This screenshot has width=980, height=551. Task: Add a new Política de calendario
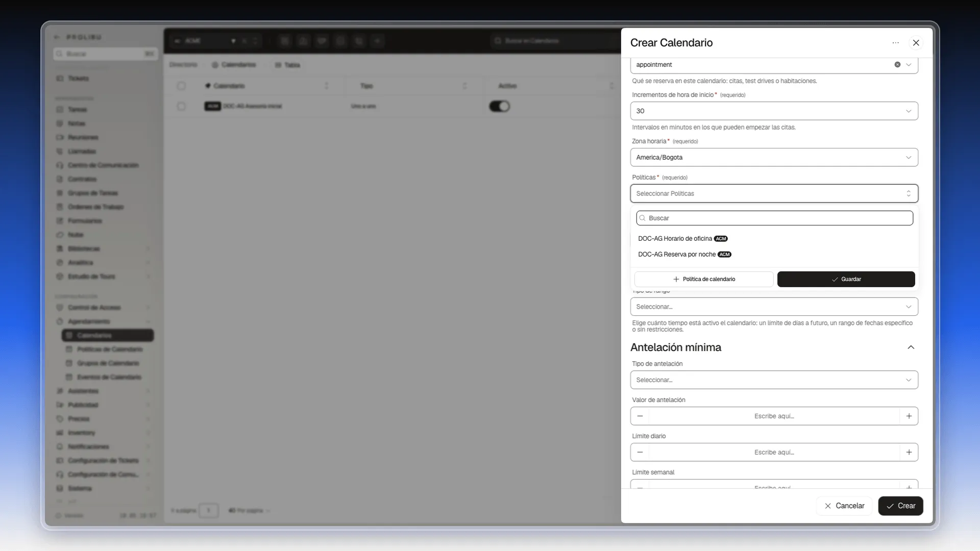tap(704, 280)
